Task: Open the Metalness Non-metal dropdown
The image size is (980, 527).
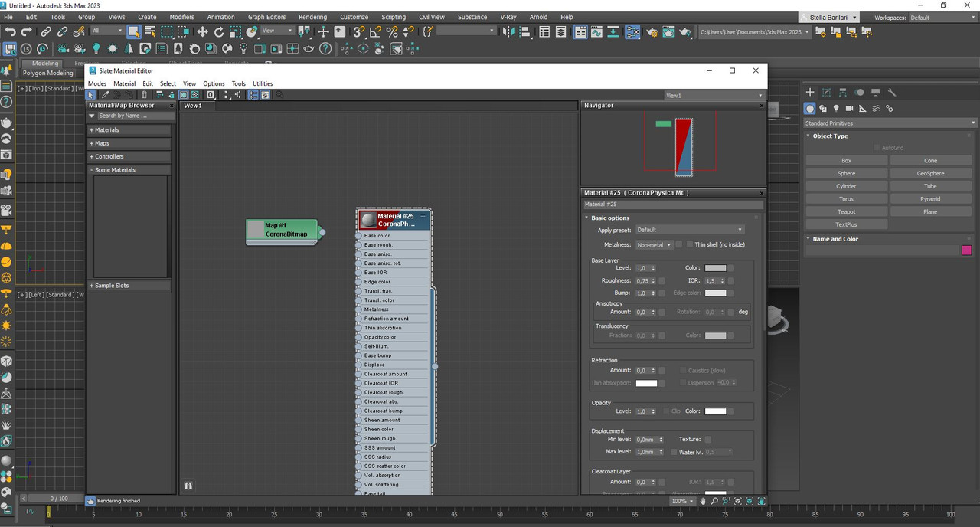Action: 654,244
